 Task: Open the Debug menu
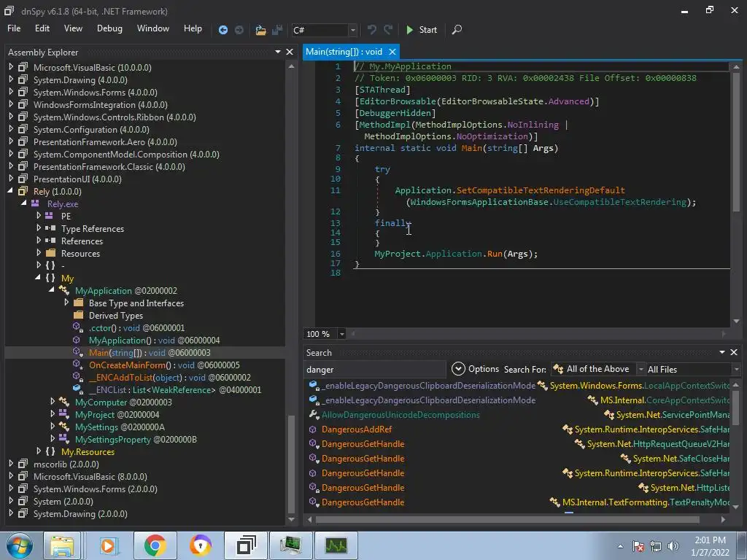click(109, 28)
